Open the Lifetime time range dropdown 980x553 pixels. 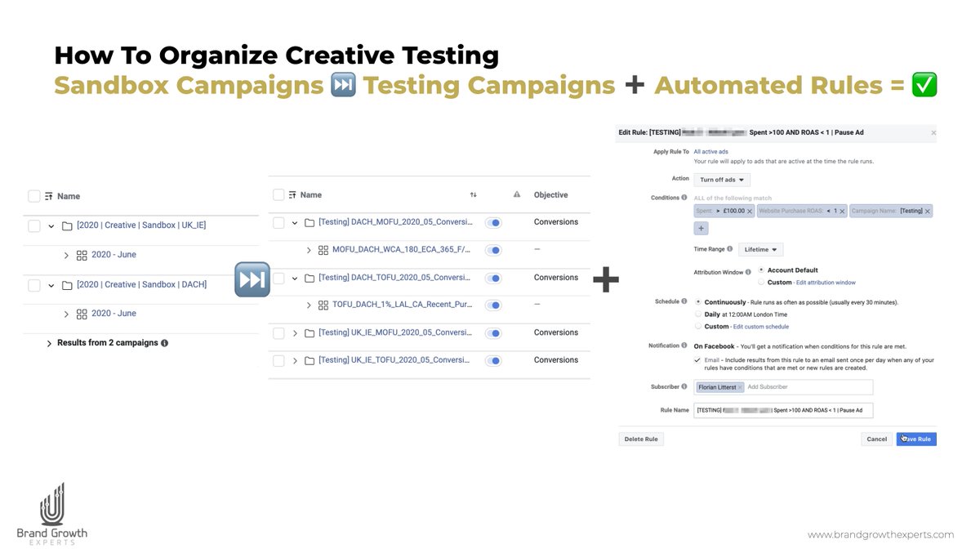[760, 249]
